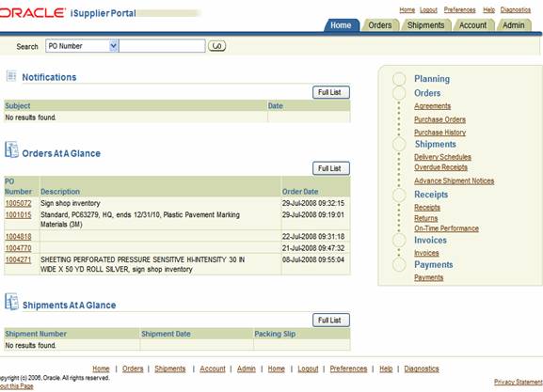This screenshot has height=392, width=543.
Task: Open purchase order 1004770
Action: [x=19, y=248]
